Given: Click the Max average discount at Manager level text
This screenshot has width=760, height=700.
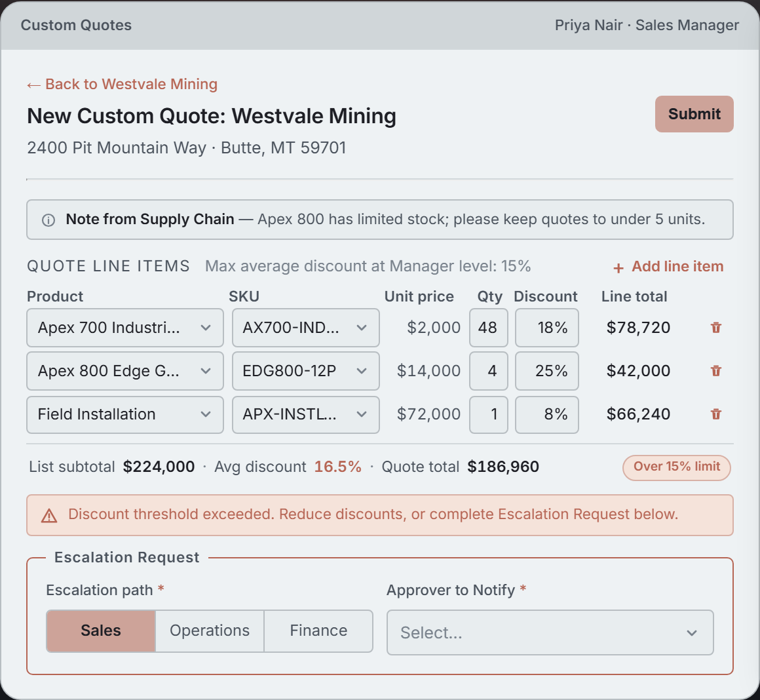Looking at the screenshot, I should [368, 266].
